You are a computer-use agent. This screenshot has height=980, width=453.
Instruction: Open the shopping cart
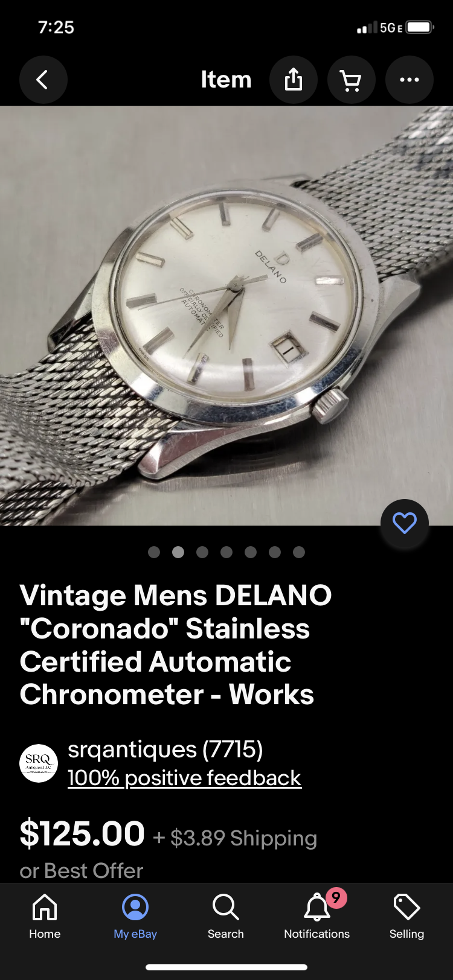pyautogui.click(x=351, y=80)
